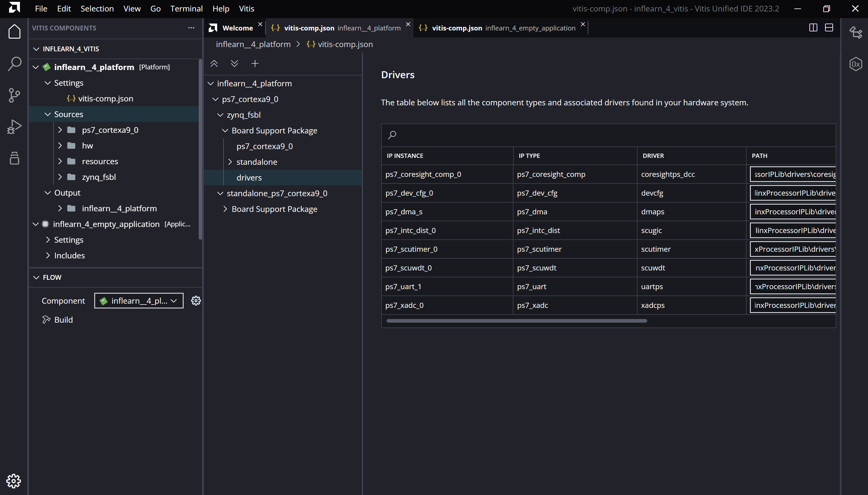Open the resources folder
The image size is (868, 495).
click(x=100, y=161)
